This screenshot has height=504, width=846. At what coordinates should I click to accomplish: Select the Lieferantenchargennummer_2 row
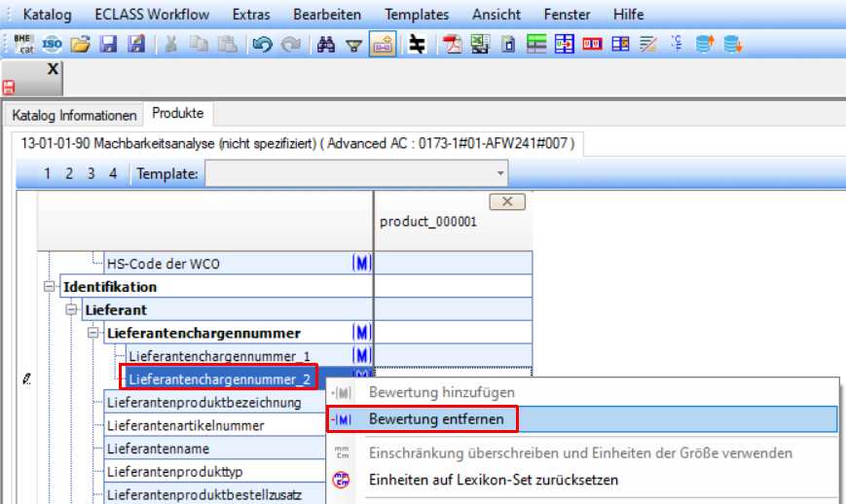pos(220,379)
